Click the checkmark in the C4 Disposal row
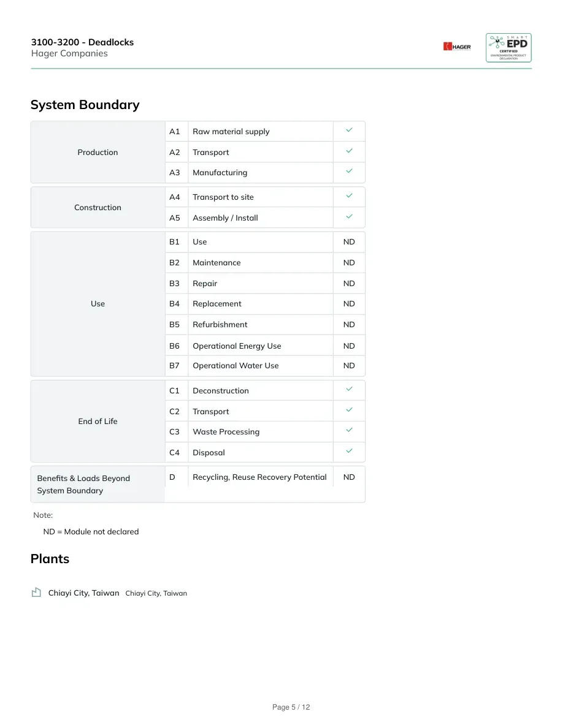The height and width of the screenshot is (728, 563). 349,451
